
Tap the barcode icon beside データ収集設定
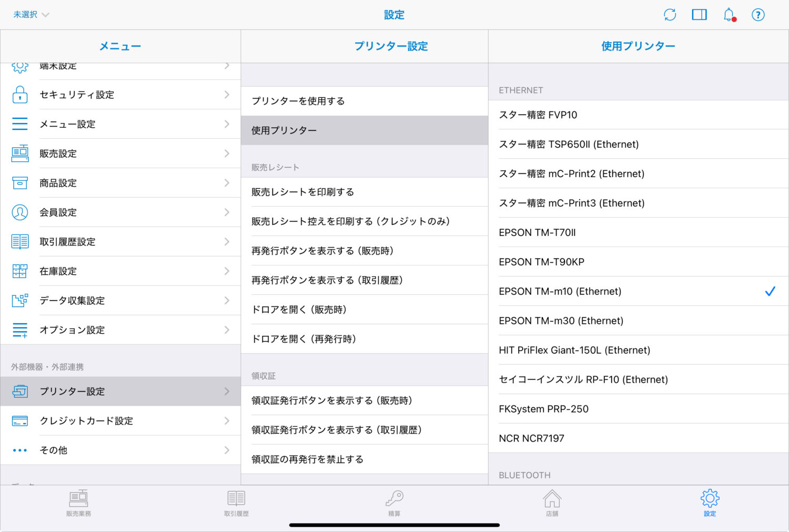pyautogui.click(x=19, y=300)
